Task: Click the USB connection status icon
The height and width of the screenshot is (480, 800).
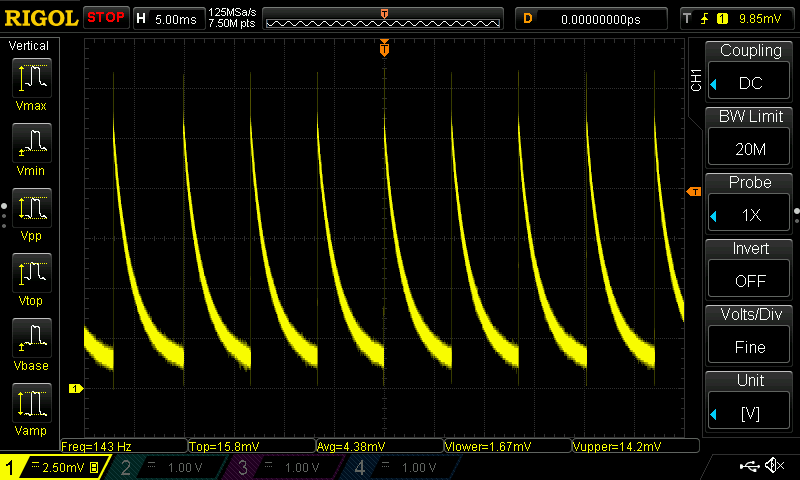Action: pos(749,465)
